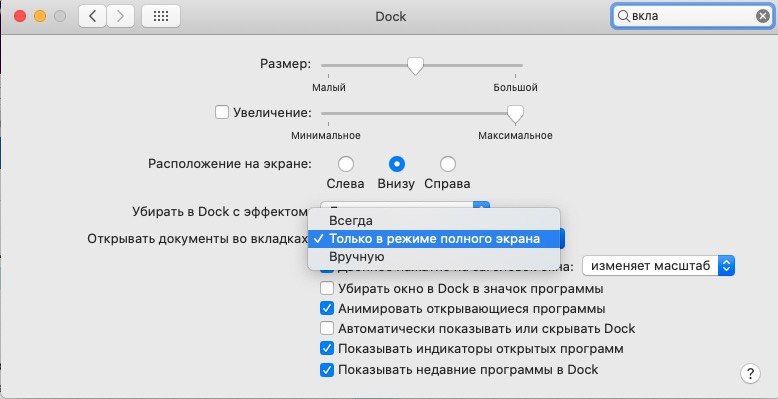
Task: Click the Размер slider thumb
Action: coord(415,66)
